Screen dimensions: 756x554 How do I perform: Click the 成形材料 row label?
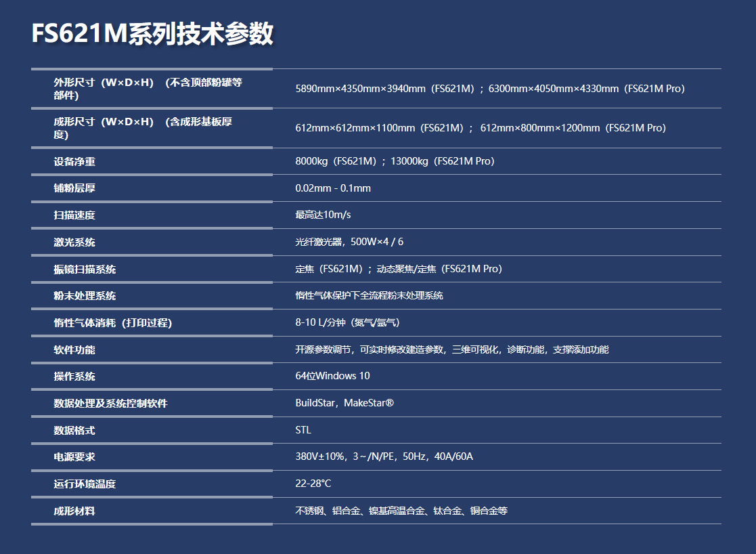[74, 511]
